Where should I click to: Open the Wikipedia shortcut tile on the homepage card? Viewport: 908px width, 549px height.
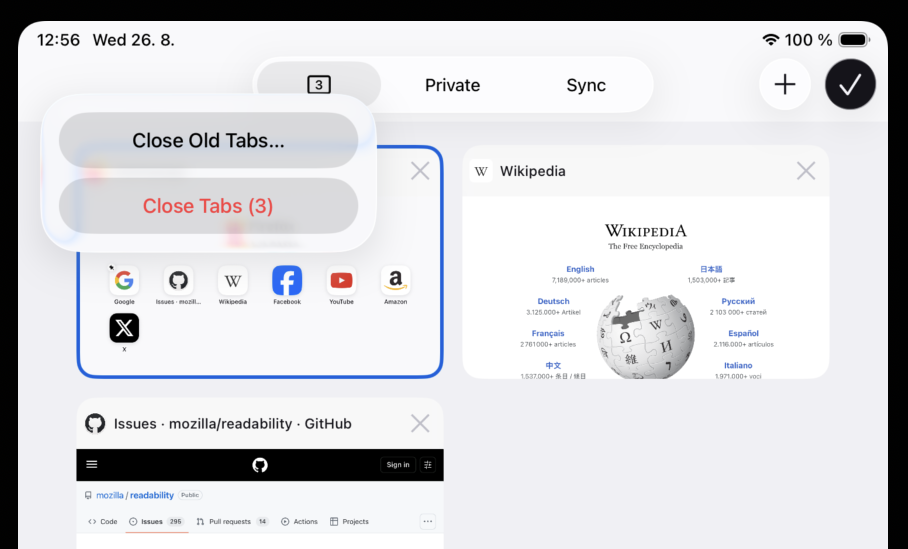coord(233,285)
